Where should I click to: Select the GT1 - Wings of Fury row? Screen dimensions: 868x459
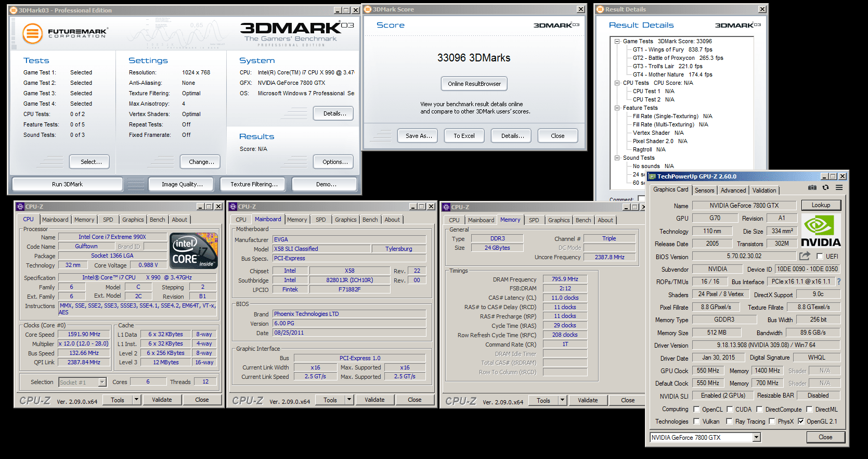point(672,49)
